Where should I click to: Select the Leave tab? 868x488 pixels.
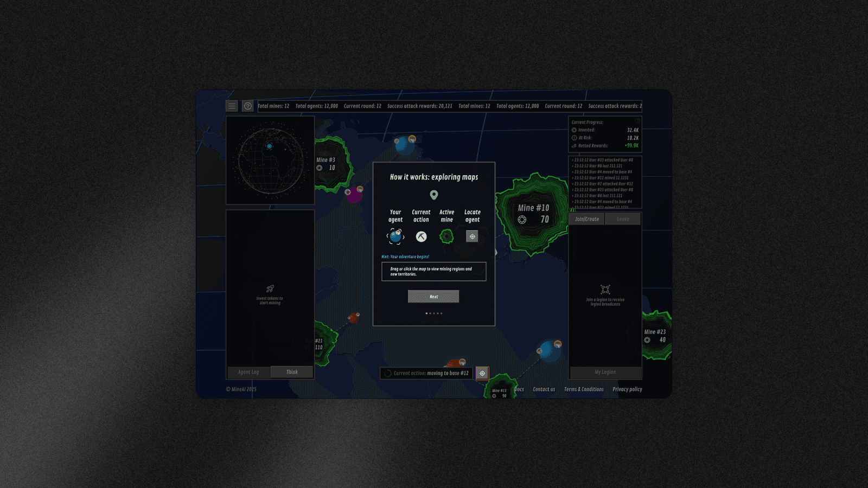tap(623, 219)
